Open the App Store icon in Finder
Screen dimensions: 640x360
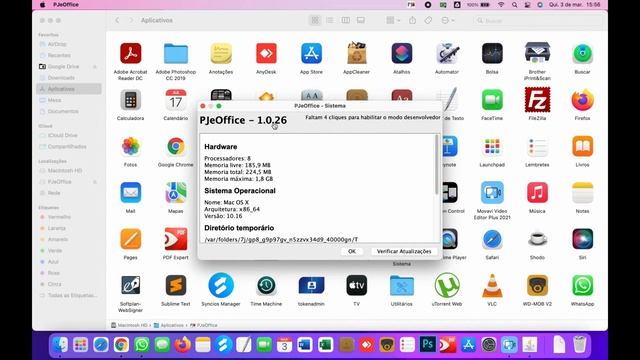[x=311, y=53]
